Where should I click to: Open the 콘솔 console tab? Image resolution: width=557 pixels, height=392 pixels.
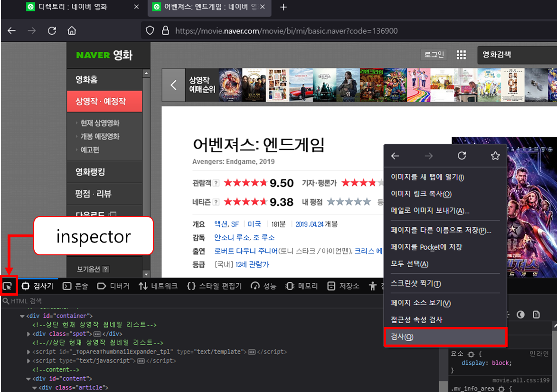pyautogui.click(x=76, y=286)
